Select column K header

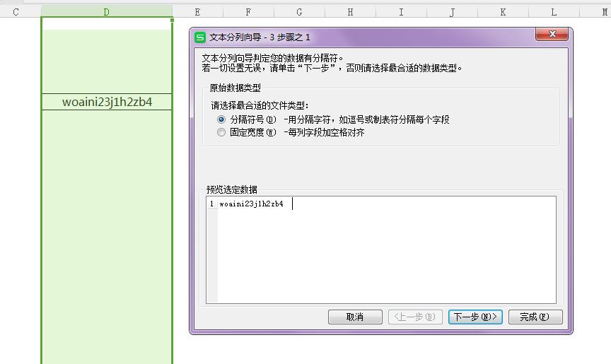click(503, 12)
